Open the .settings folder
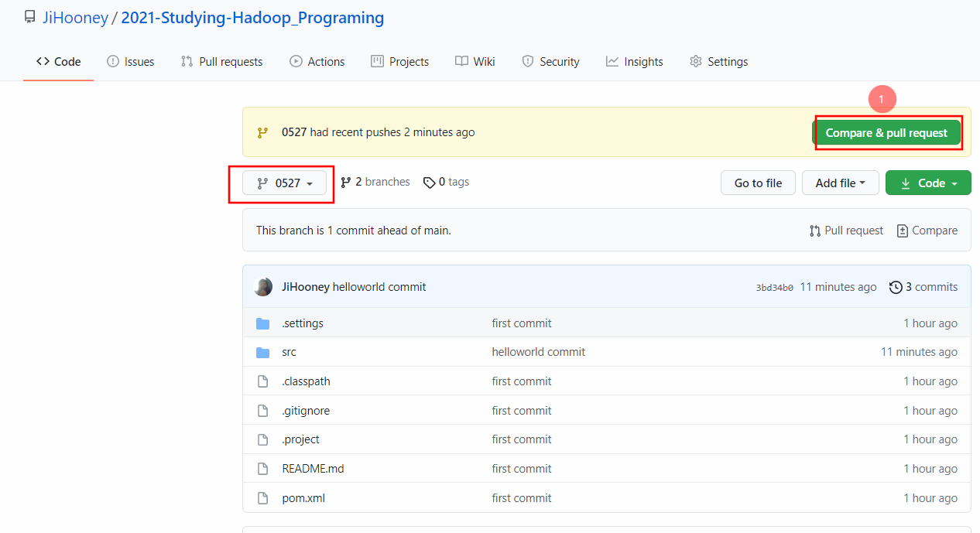This screenshot has height=533, width=980. (303, 323)
